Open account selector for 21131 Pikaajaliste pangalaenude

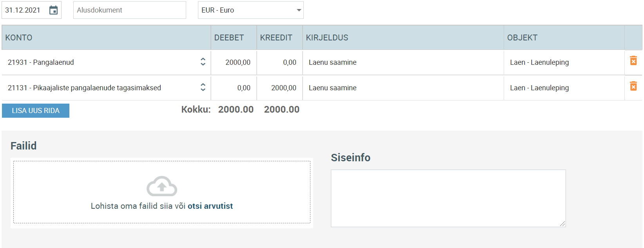(x=203, y=87)
